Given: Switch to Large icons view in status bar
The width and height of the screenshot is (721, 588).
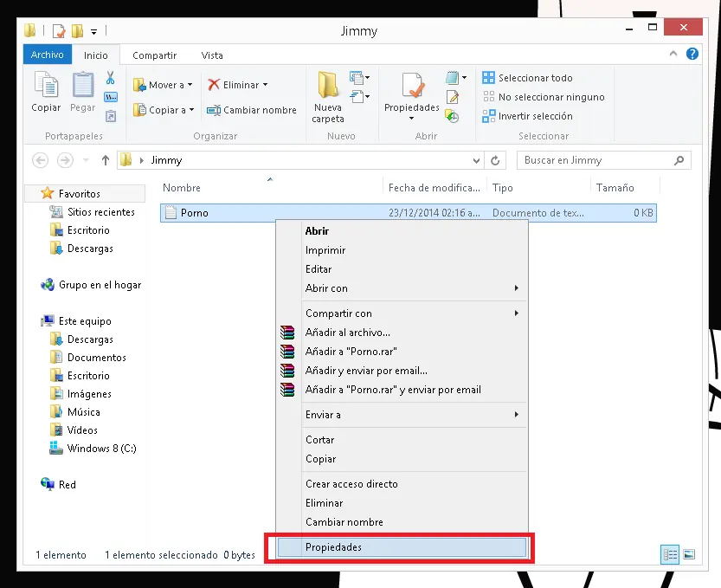Looking at the screenshot, I should (x=689, y=554).
